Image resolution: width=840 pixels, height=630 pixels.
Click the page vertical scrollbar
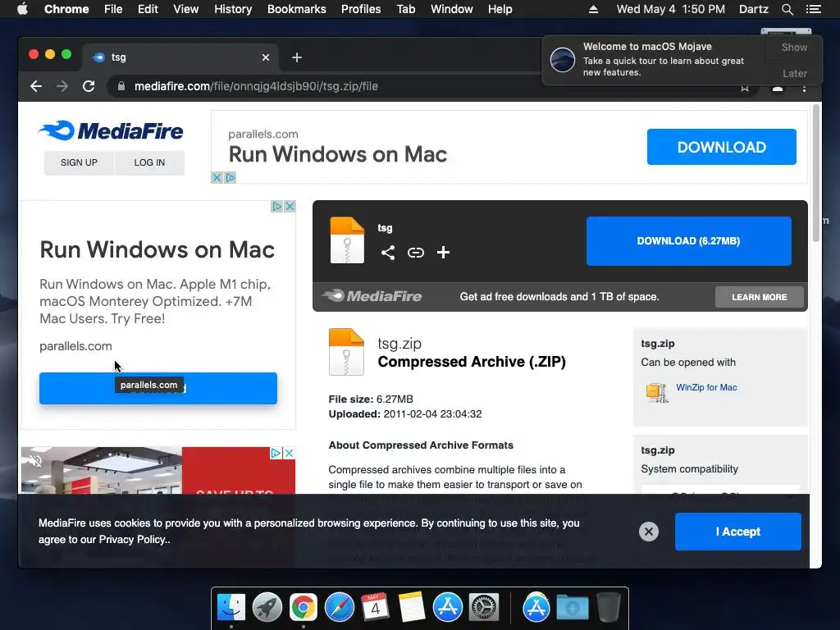point(816,173)
